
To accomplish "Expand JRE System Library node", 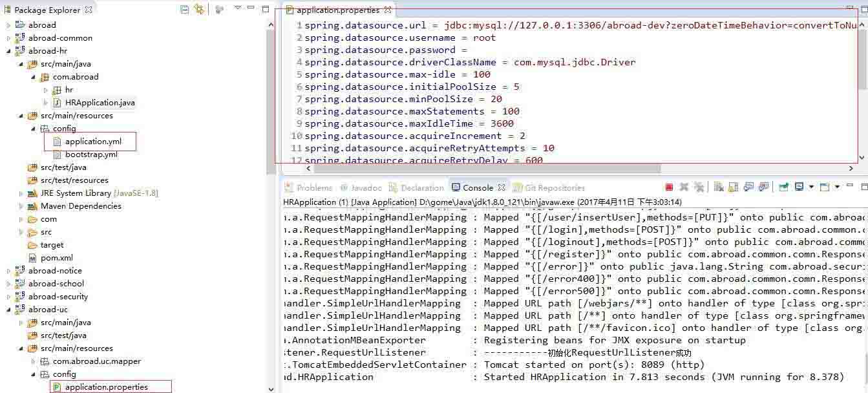I will click(x=21, y=193).
